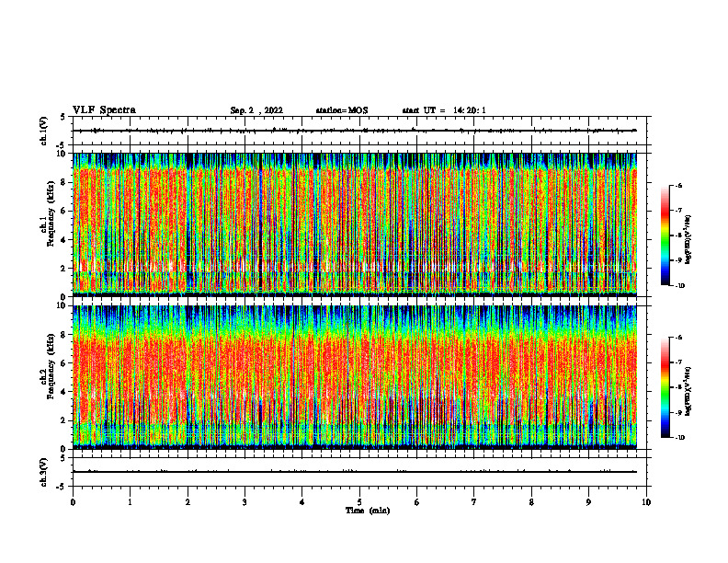Screen dimensions: 728x563
Task: Click the ch.2 spectrogram color scale bar
Action: pos(665,387)
